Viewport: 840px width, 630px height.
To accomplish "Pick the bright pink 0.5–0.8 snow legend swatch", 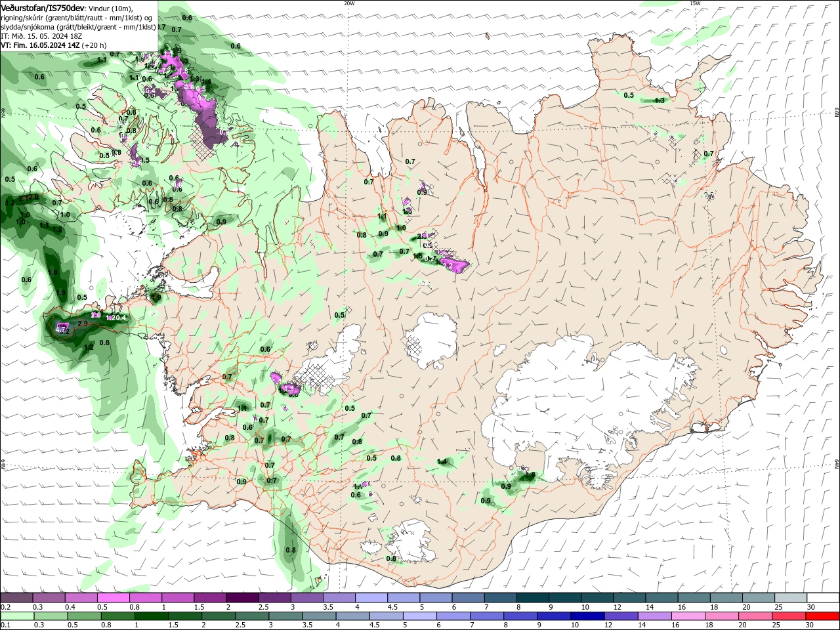I will 114,598.
